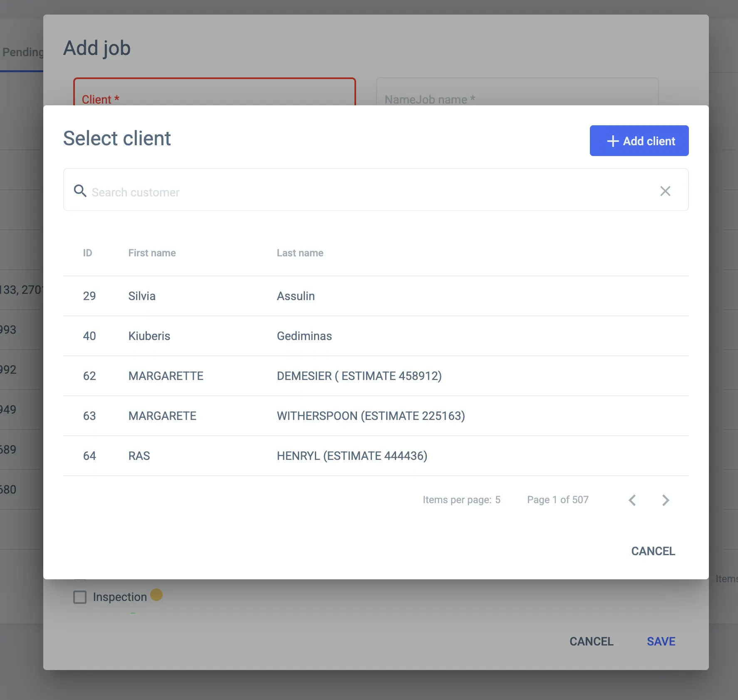Screen dimensions: 738x700
Task: Cancel the Select client dialog
Action: [653, 551]
